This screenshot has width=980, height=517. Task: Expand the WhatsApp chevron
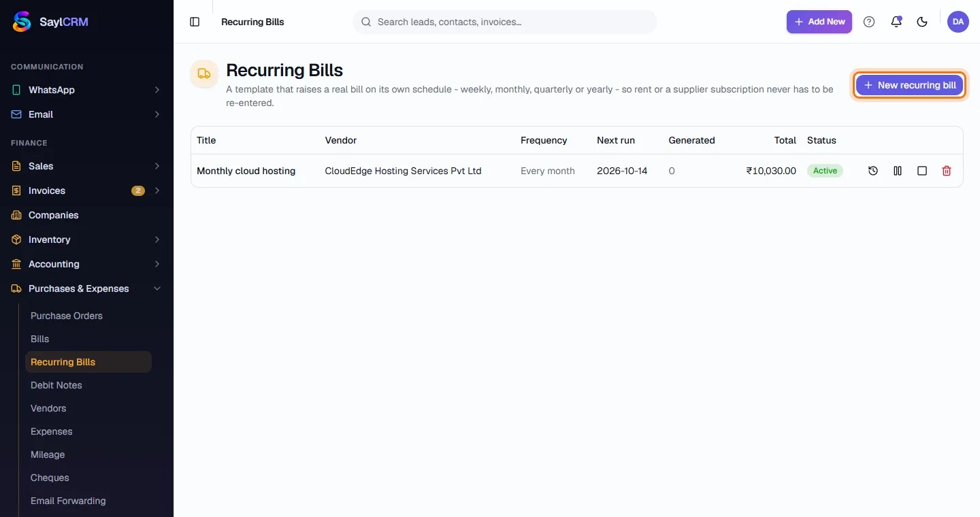coord(157,90)
